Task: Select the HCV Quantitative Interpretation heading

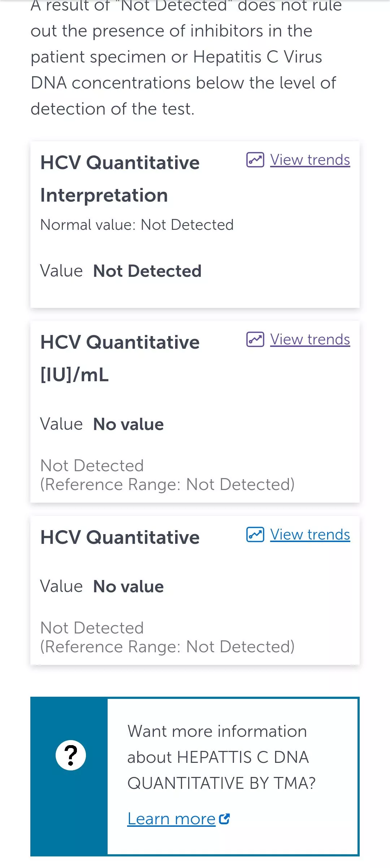Action: coord(120,179)
